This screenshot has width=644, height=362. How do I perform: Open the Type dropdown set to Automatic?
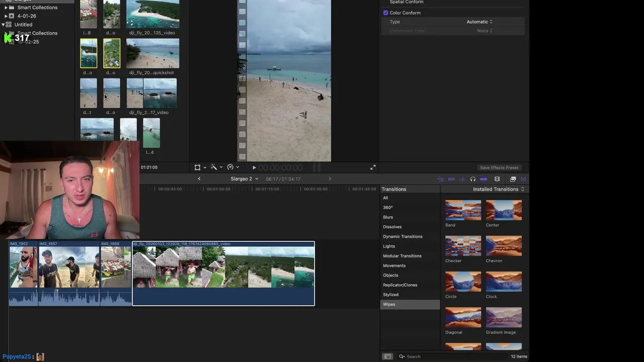tap(479, 22)
